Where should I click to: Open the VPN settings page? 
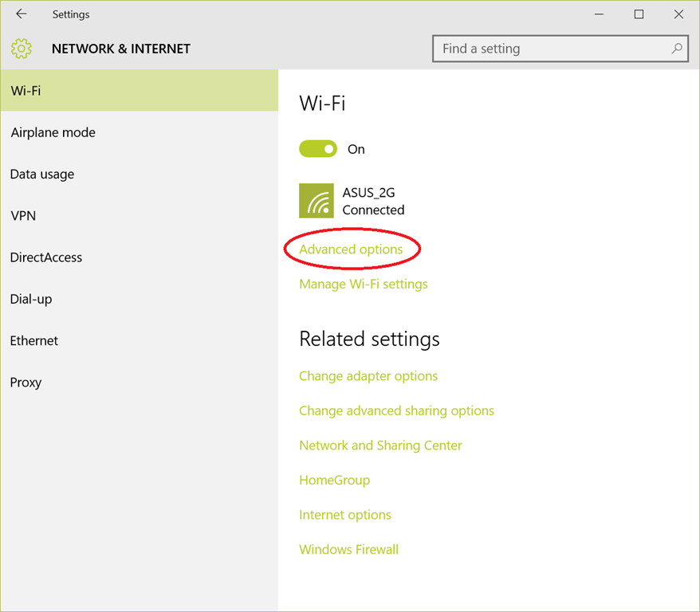click(23, 216)
